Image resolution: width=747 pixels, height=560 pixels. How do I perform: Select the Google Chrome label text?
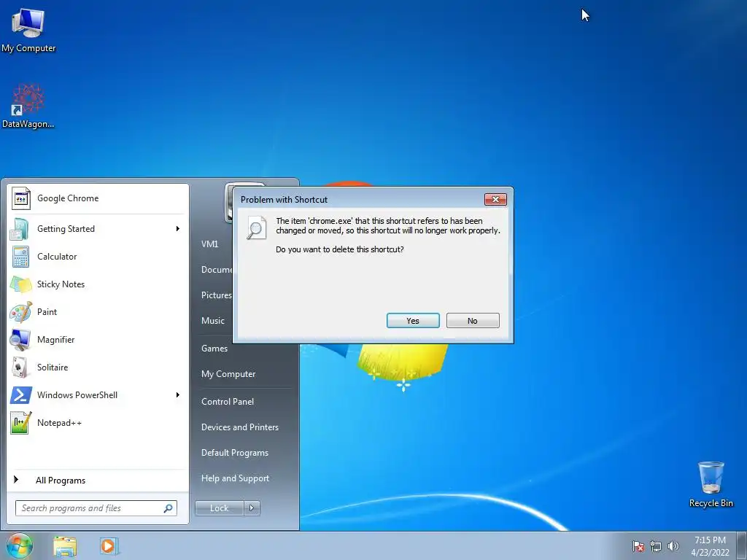pyautogui.click(x=68, y=198)
